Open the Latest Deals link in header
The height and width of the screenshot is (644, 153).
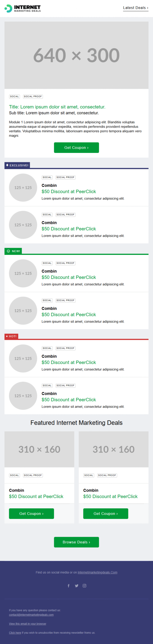tap(136, 8)
